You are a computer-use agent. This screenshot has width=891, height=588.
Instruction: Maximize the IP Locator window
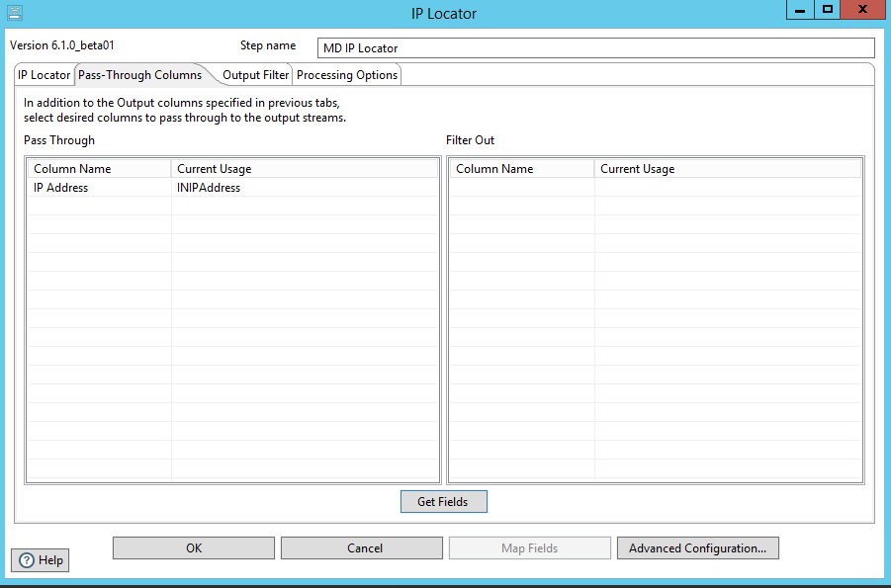pyautogui.click(x=828, y=10)
